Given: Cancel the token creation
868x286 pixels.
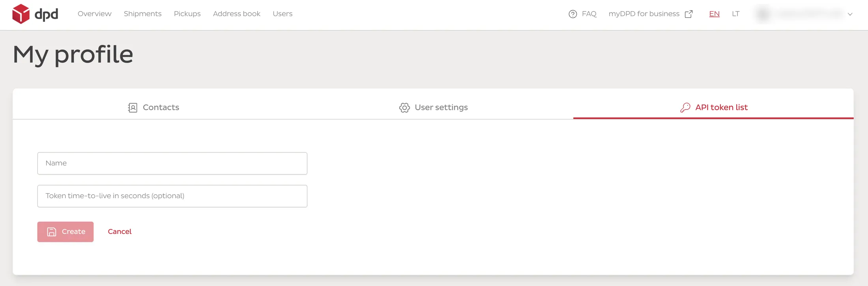Looking at the screenshot, I should click(x=120, y=232).
